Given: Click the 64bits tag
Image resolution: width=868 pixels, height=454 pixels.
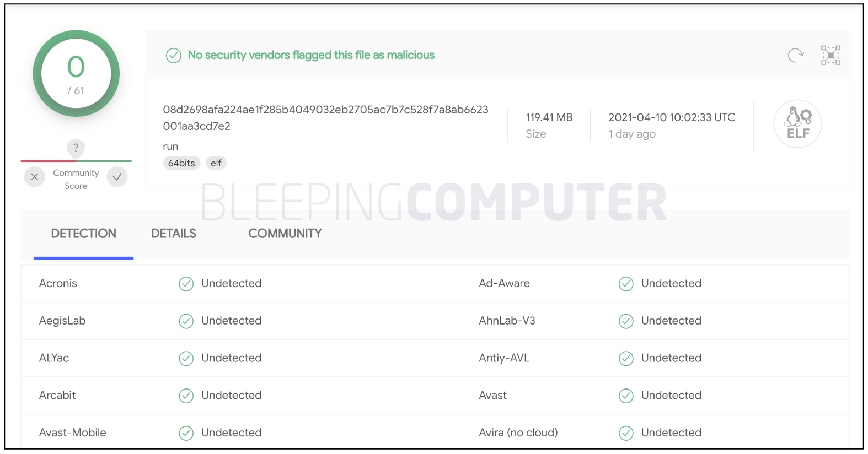Looking at the screenshot, I should click(181, 163).
